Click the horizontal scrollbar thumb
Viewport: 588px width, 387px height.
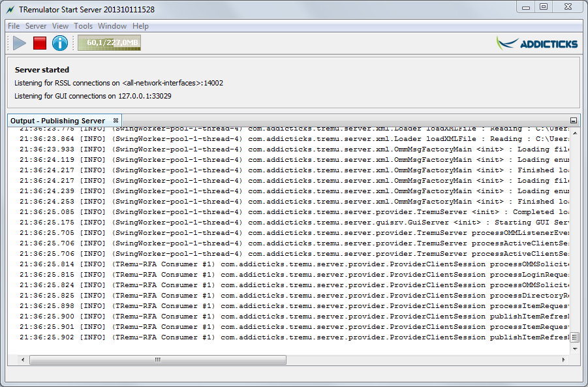coord(158,360)
